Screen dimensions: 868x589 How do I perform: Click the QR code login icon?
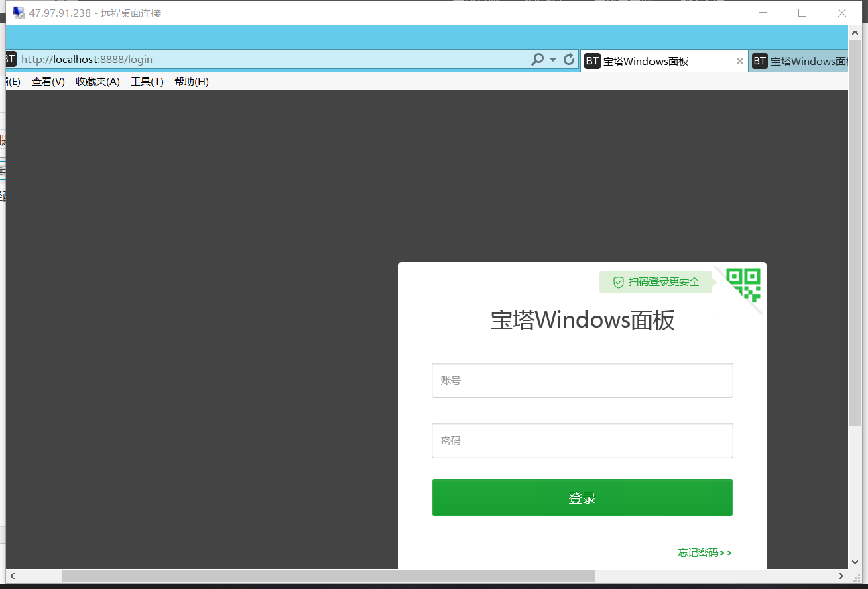click(x=743, y=284)
